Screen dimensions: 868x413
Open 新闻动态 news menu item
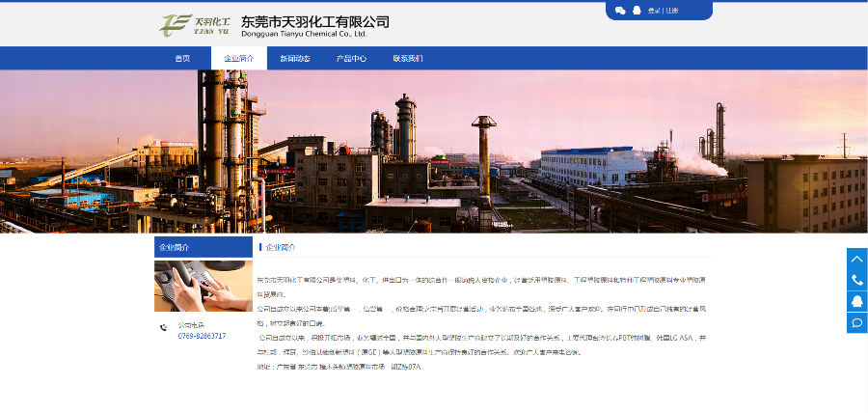[x=295, y=58]
